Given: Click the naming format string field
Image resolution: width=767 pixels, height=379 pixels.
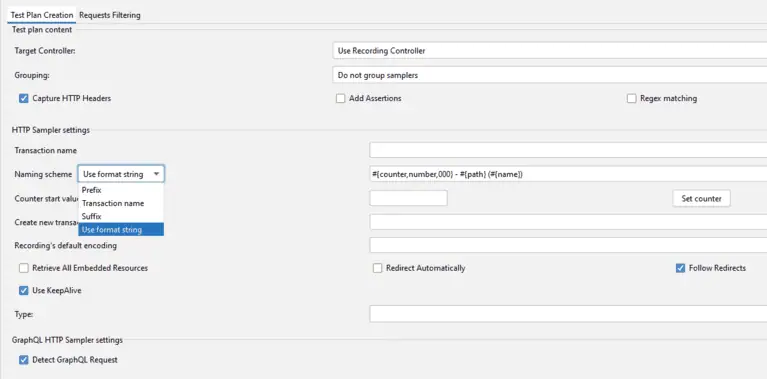Looking at the screenshot, I should click(568, 174).
